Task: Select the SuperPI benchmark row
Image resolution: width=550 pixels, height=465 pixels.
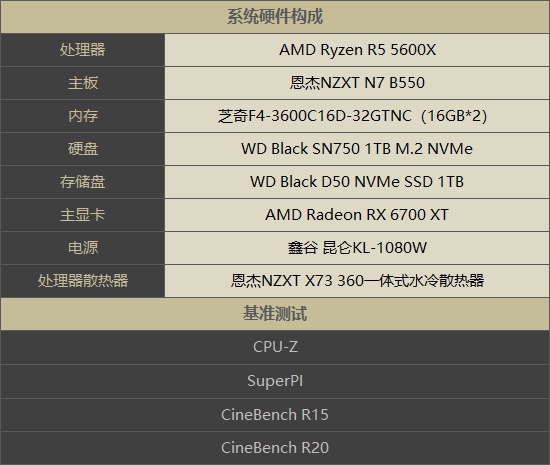Action: 275,381
